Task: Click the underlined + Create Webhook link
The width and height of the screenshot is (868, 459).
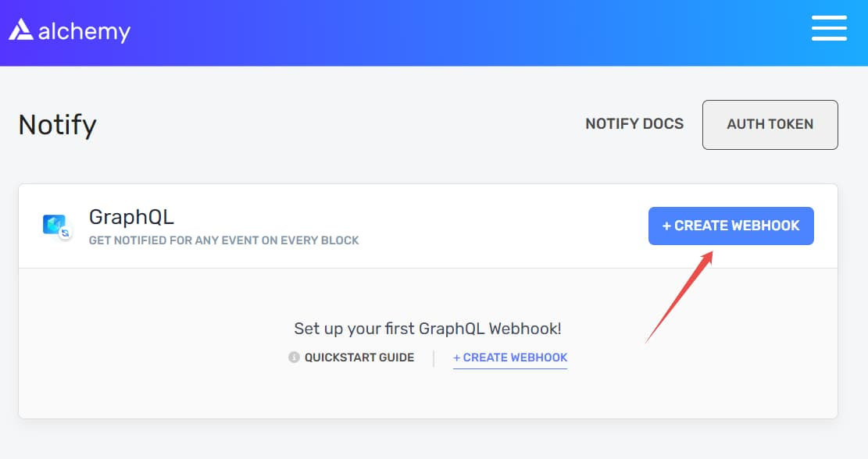Action: coord(510,358)
